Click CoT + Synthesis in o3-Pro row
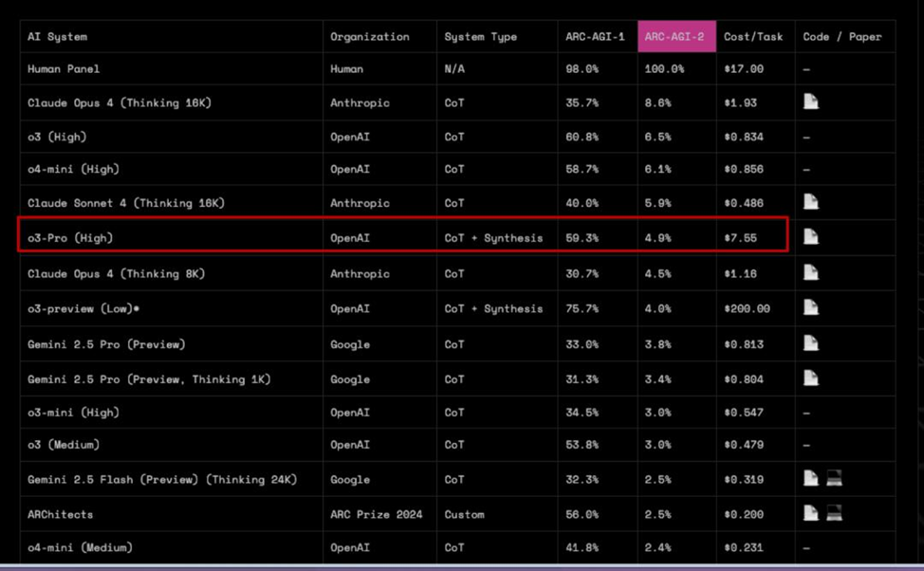Image resolution: width=924 pixels, height=571 pixels. tap(493, 237)
